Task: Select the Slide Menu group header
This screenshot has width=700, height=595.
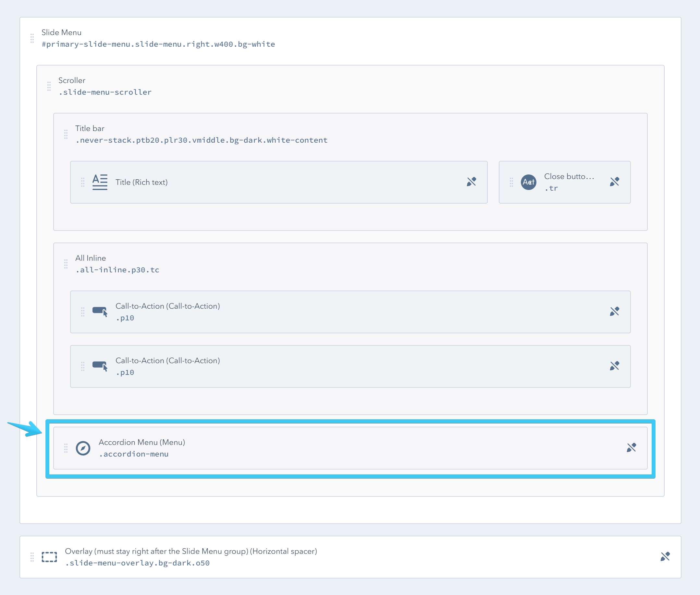Action: pos(61,32)
